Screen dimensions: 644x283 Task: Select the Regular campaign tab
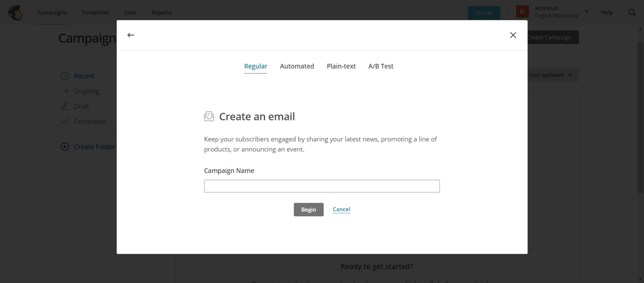pyautogui.click(x=256, y=66)
